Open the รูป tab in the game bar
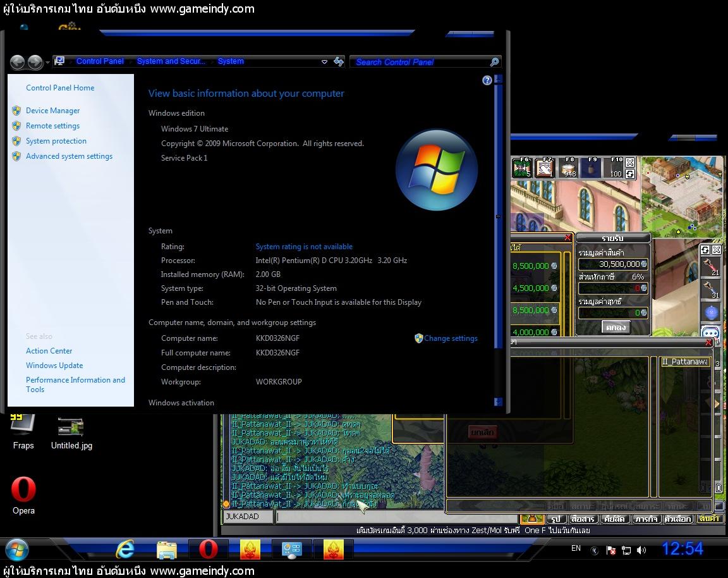This screenshot has height=578, width=728. 556,519
